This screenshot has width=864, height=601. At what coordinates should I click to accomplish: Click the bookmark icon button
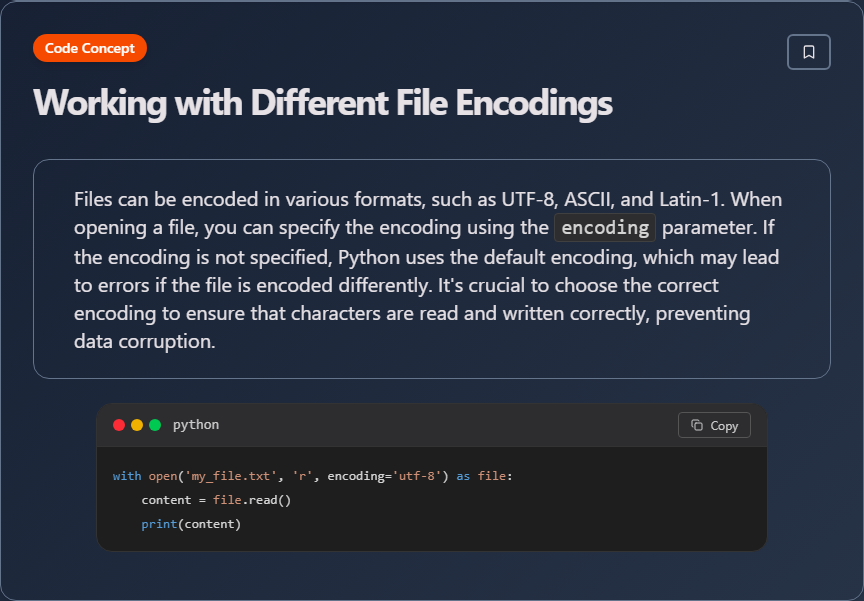click(808, 52)
